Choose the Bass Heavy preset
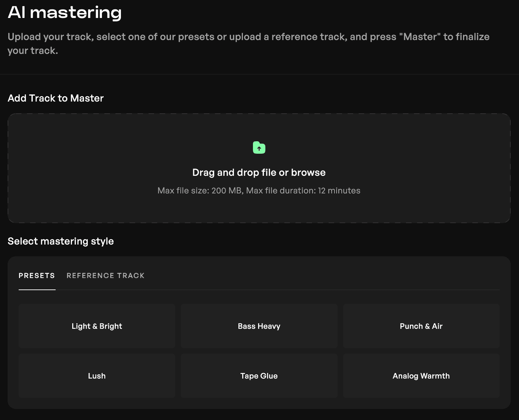 [259, 326]
